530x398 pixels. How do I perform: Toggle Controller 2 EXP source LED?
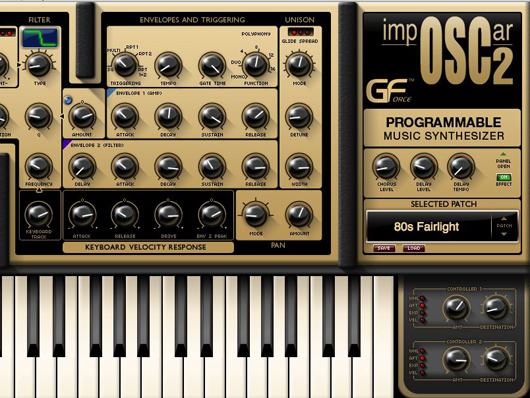click(x=422, y=366)
